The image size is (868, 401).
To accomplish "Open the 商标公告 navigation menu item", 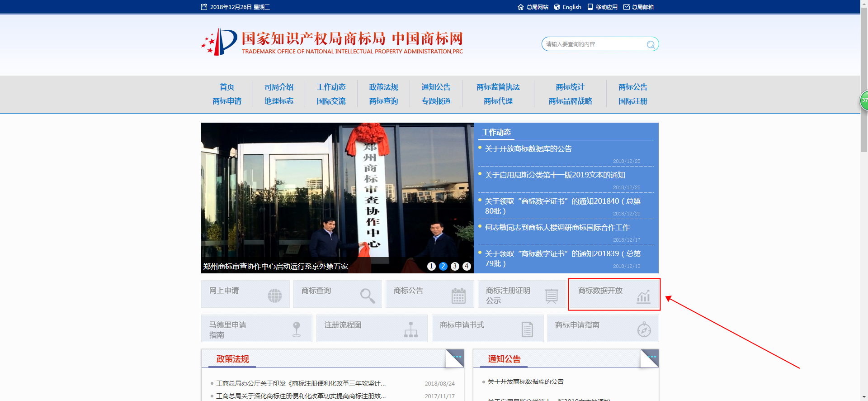I will coord(633,87).
